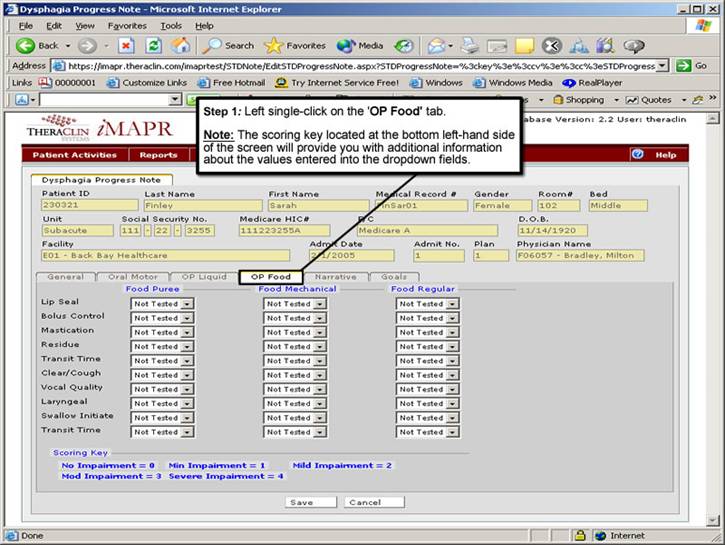The height and width of the screenshot is (545, 725).
Task: Click the Mail toolbar icon
Action: 437,46
